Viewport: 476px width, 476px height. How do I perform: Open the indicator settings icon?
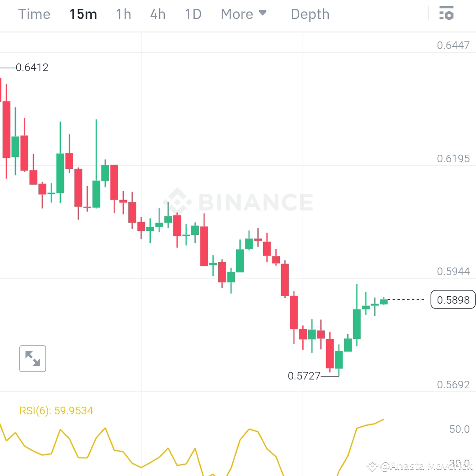coord(447,14)
